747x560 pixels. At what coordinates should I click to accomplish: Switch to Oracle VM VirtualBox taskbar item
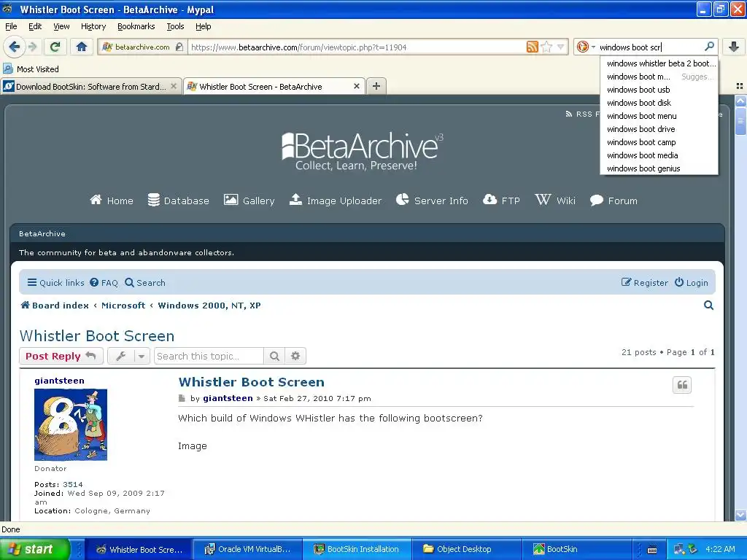(x=247, y=549)
